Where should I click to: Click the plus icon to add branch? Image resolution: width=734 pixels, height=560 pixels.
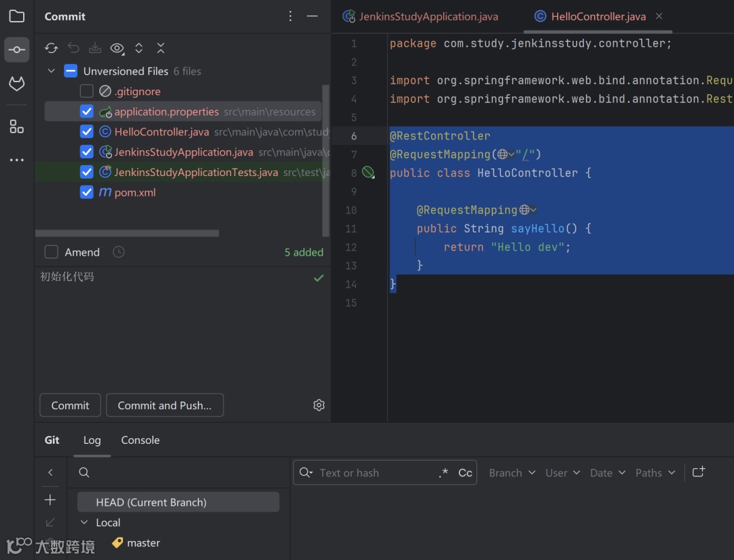(x=50, y=500)
